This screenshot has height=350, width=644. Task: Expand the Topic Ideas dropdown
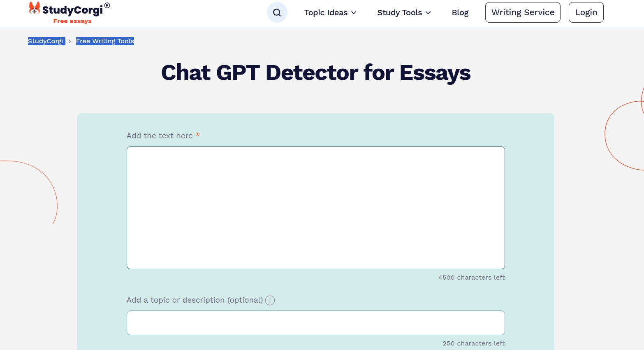tap(330, 13)
